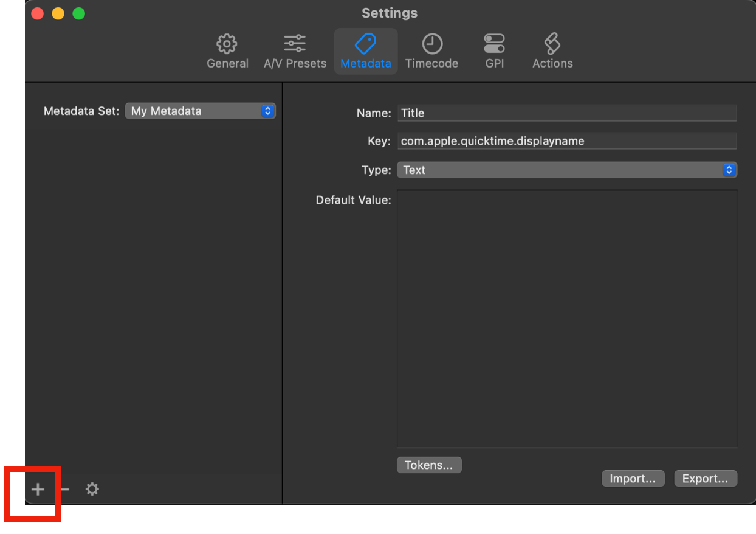Viewport: 756px width, 534px height.
Task: Open the Actions tab
Action: click(x=552, y=52)
